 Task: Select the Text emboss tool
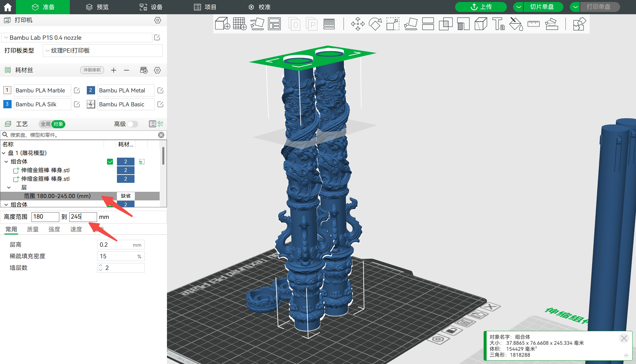(498, 24)
